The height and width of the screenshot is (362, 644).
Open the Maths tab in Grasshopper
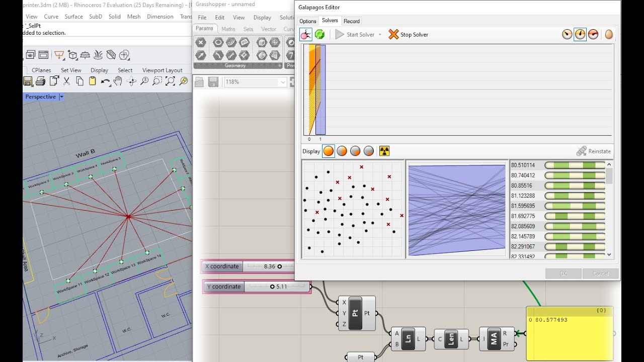228,29
